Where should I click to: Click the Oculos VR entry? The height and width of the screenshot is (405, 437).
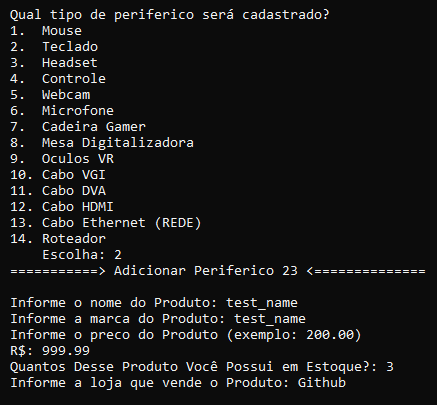pos(62,159)
